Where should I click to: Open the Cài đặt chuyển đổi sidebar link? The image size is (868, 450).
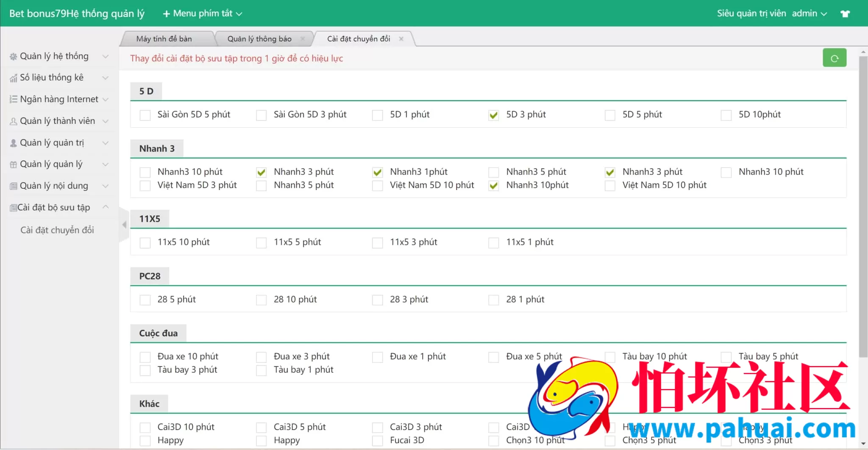57,230
